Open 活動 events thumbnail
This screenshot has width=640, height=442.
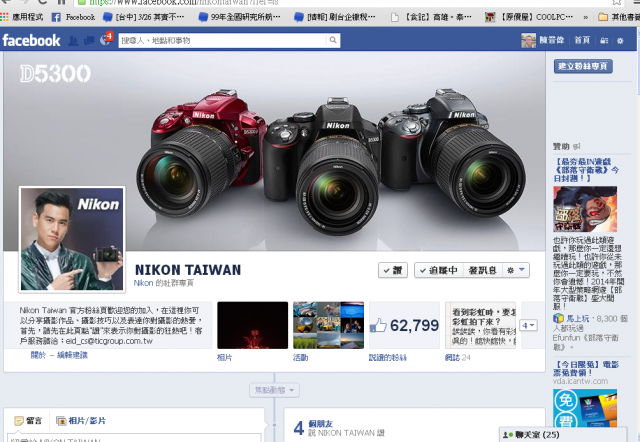tap(329, 325)
